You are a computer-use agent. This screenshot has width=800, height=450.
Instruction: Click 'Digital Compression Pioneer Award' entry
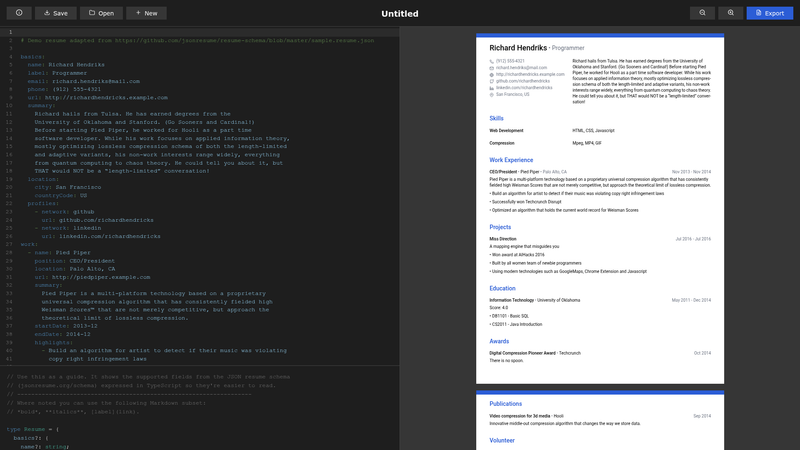(522, 353)
